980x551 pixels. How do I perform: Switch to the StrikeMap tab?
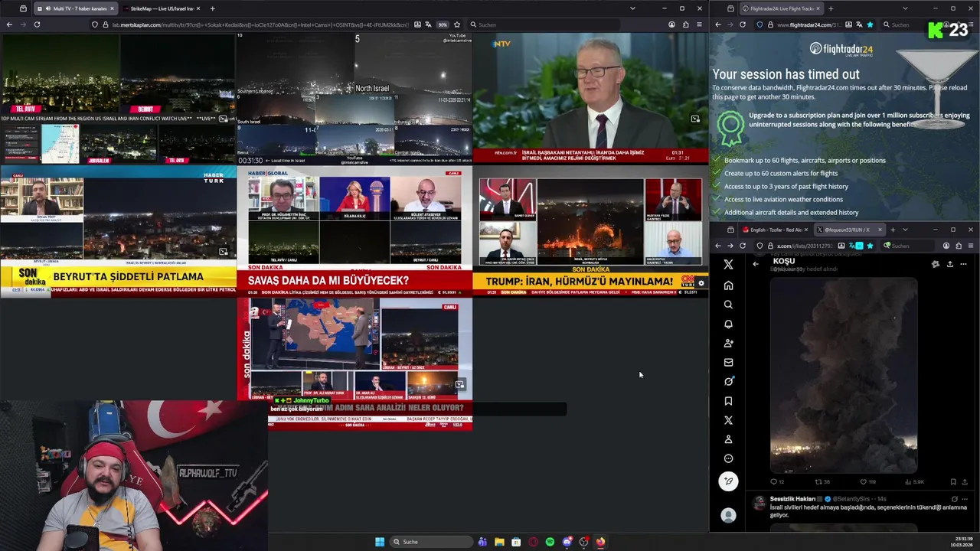pos(160,8)
